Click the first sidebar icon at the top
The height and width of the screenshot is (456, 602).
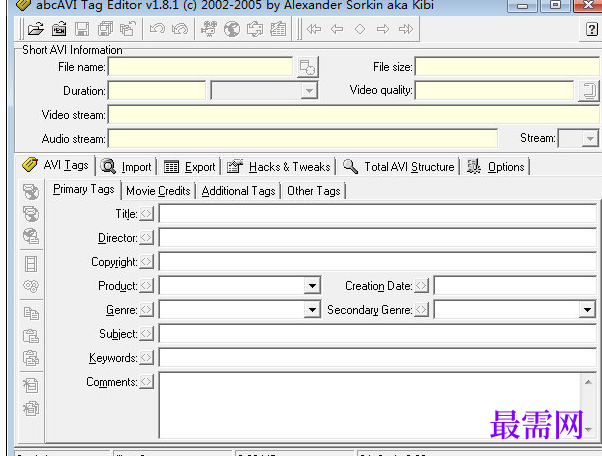point(31,191)
